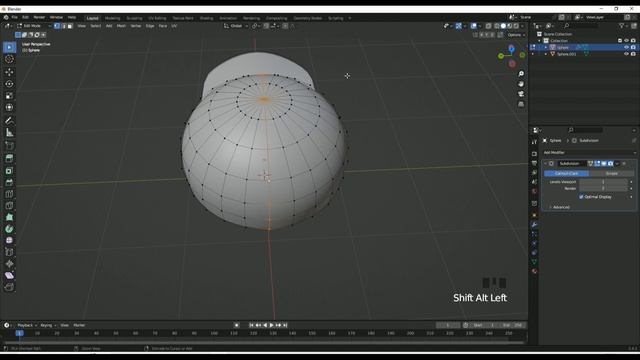The image size is (640, 360).
Task: Select the Move tool
Action: 9,72
